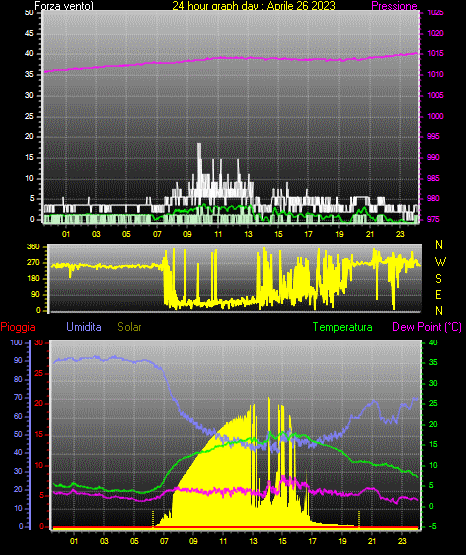The image size is (466, 555).
Task: Click the 1015 pressure axis value
Action: click(x=435, y=53)
